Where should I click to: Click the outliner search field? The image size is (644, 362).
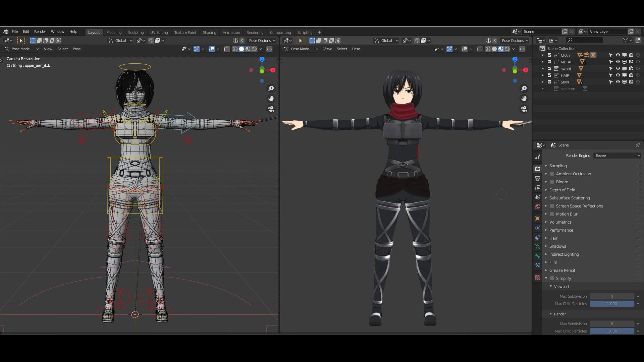[584, 40]
